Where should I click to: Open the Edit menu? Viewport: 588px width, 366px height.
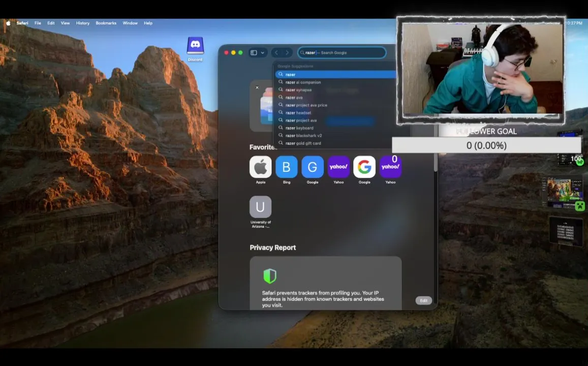51,23
